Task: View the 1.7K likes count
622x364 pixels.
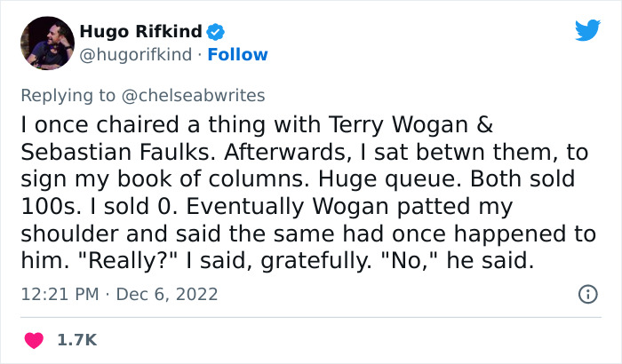Action: tap(77, 340)
